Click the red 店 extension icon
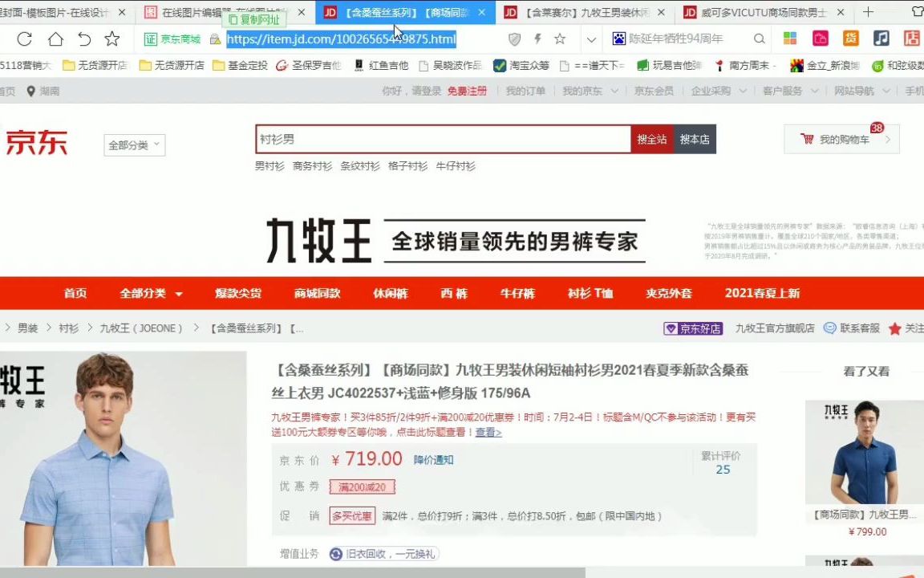 pos(911,38)
